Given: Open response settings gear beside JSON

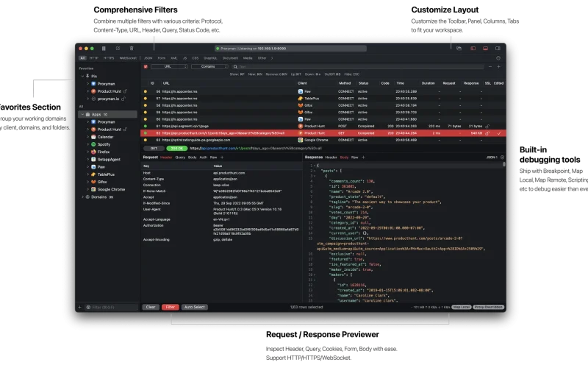Looking at the screenshot, I should click(502, 158).
